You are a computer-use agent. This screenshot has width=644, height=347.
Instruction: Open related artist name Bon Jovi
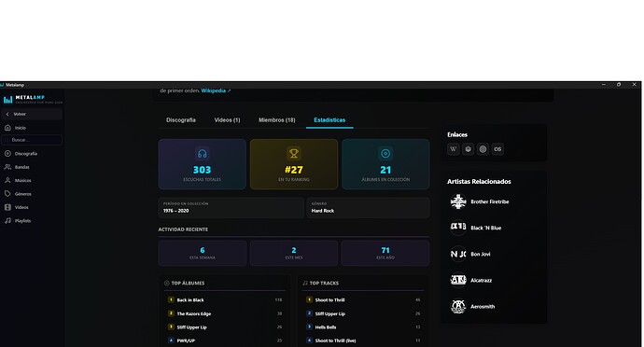click(x=481, y=255)
